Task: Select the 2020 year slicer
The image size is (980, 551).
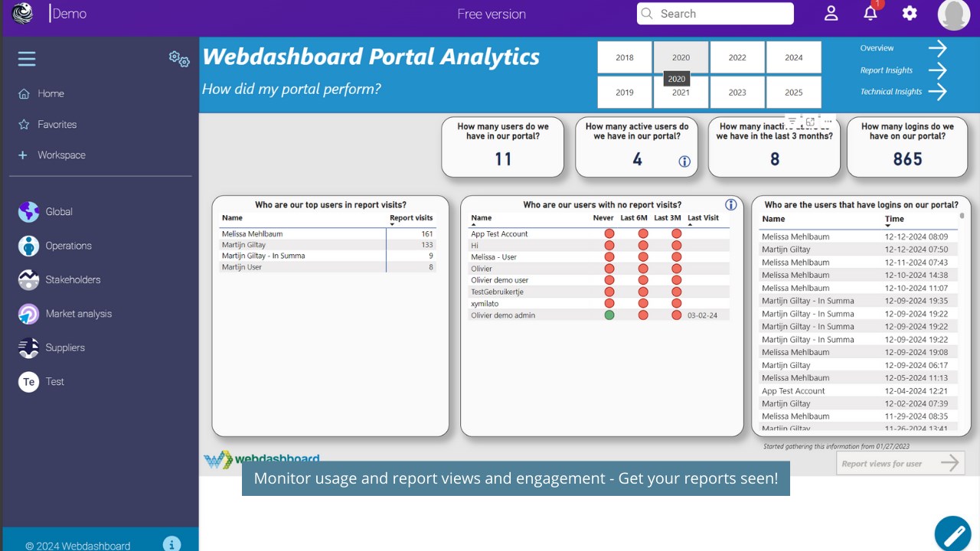Action: coord(681,57)
